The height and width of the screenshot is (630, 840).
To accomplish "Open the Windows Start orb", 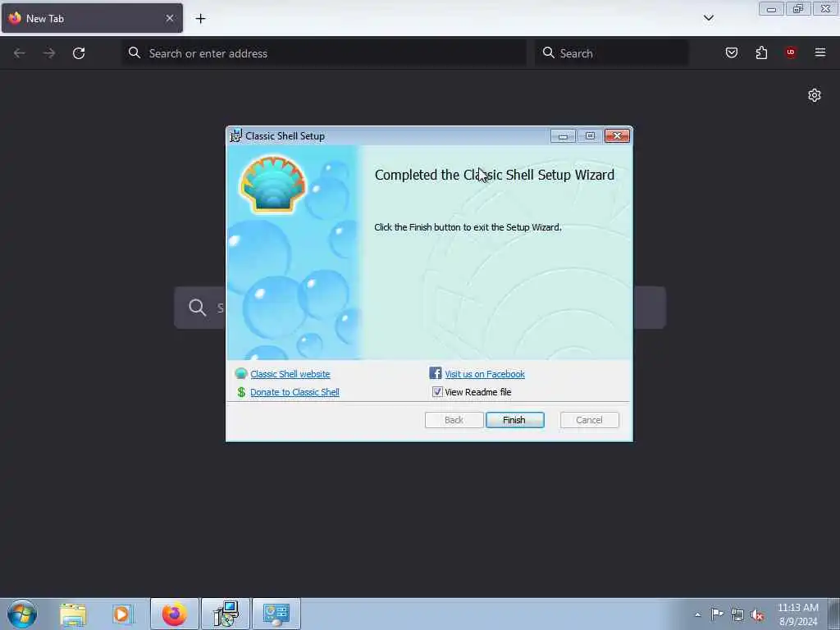I will pos(22,614).
